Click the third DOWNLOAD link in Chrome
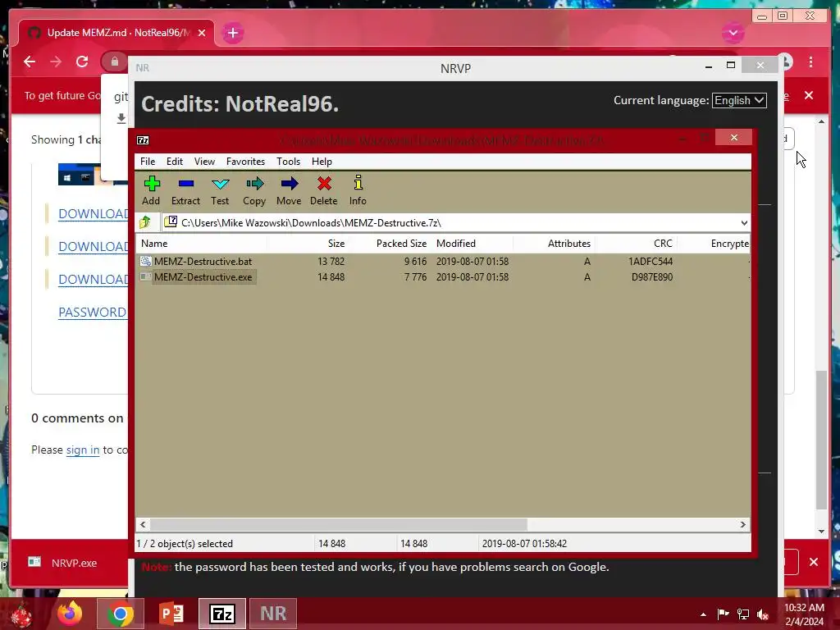840x630 pixels. pyautogui.click(x=93, y=279)
